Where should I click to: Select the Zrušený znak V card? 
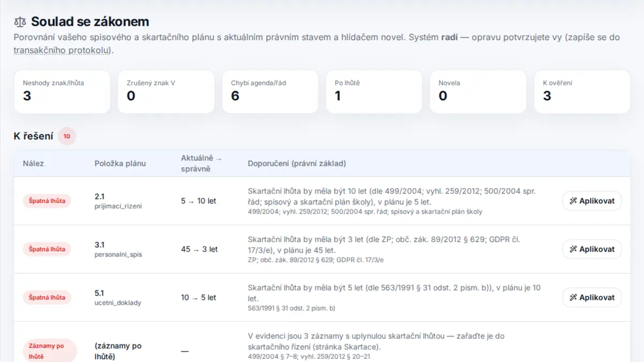click(166, 91)
